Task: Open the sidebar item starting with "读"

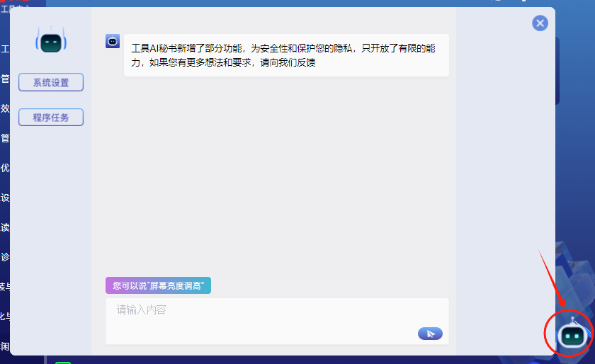Action: click(x=5, y=227)
